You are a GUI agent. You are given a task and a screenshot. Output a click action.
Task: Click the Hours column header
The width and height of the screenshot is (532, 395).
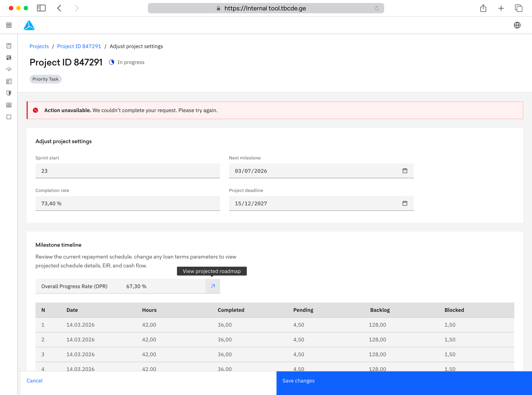coord(149,310)
